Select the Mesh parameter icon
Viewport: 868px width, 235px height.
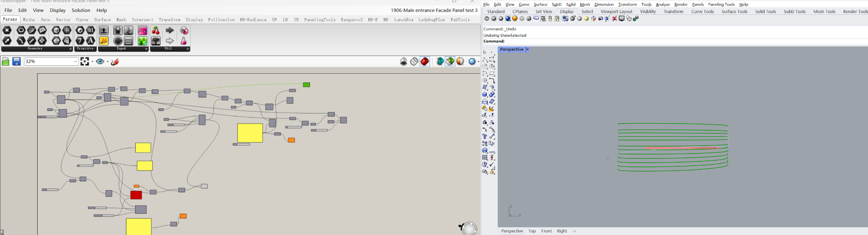[67, 30]
